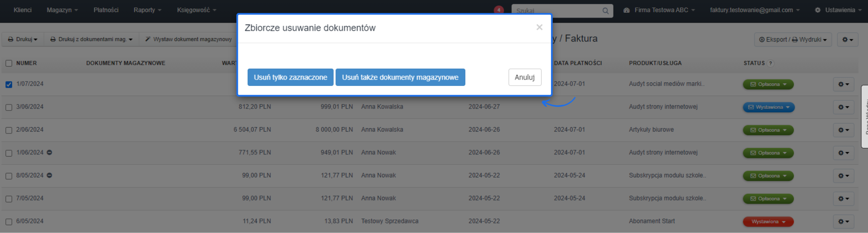Click the minus icon beside invoice 8/05/2024
The image size is (868, 233).
pyautogui.click(x=50, y=176)
